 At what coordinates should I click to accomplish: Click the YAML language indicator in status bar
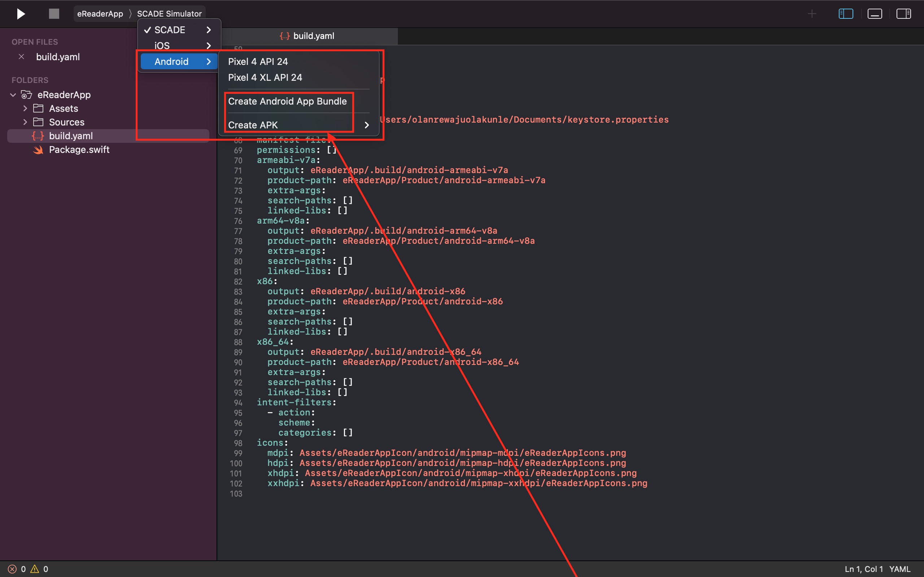click(899, 569)
